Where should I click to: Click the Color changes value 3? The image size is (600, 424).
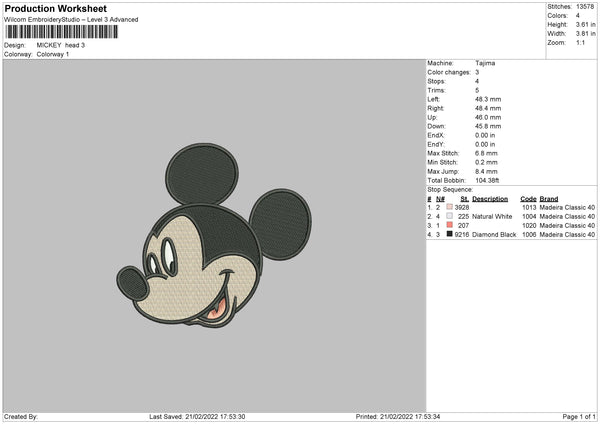pyautogui.click(x=477, y=72)
